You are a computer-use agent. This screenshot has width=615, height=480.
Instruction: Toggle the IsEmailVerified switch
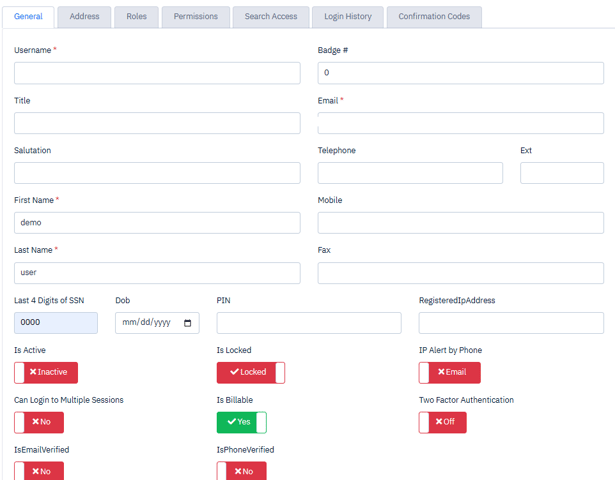tap(39, 470)
